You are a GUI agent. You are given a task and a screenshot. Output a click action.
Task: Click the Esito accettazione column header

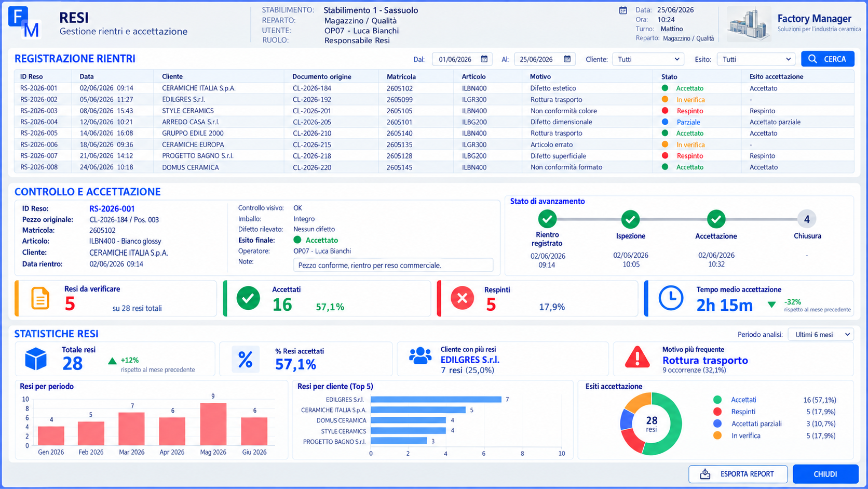coord(776,76)
